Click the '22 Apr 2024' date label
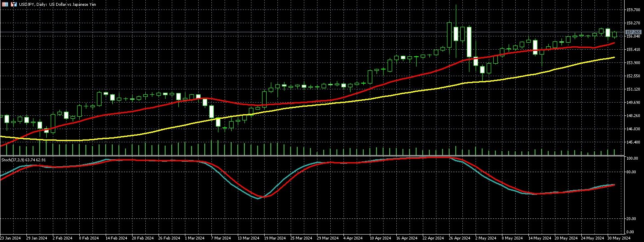Screen dimensions: 644x242 coord(433,238)
